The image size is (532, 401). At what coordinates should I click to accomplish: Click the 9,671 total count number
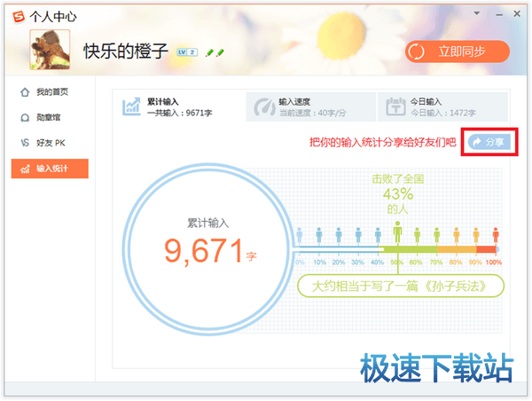204,251
